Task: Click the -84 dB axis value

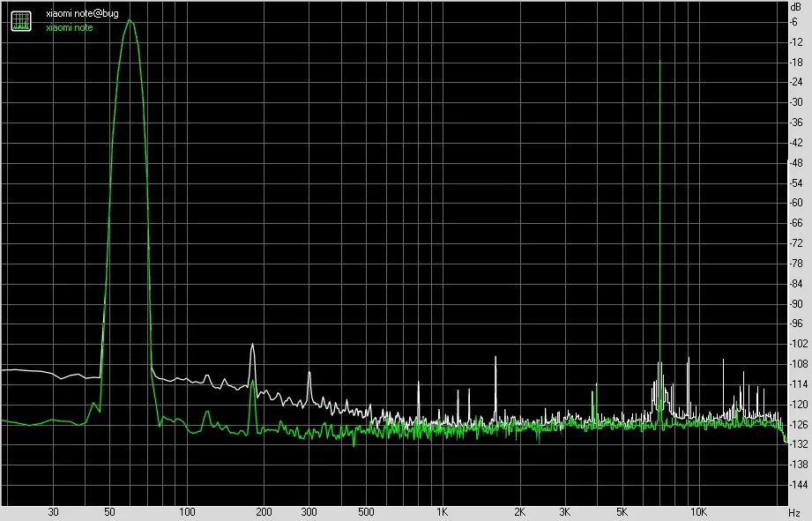Action: click(x=796, y=283)
